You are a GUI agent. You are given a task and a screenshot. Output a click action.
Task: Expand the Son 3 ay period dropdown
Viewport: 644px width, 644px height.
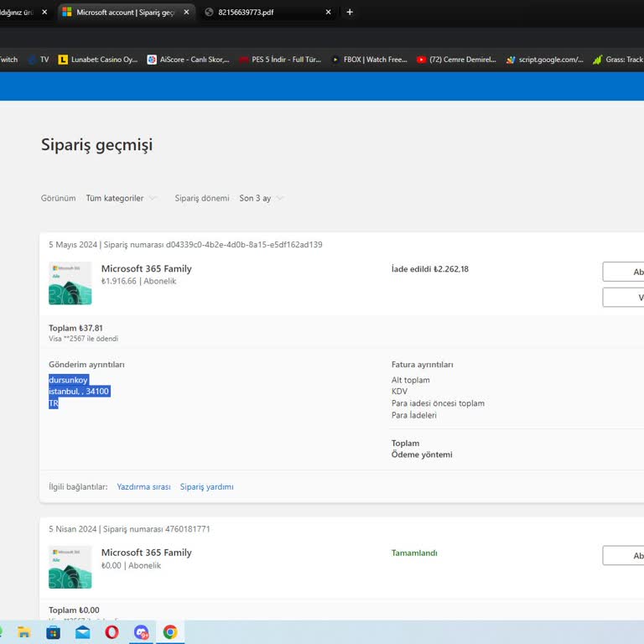coord(262,199)
